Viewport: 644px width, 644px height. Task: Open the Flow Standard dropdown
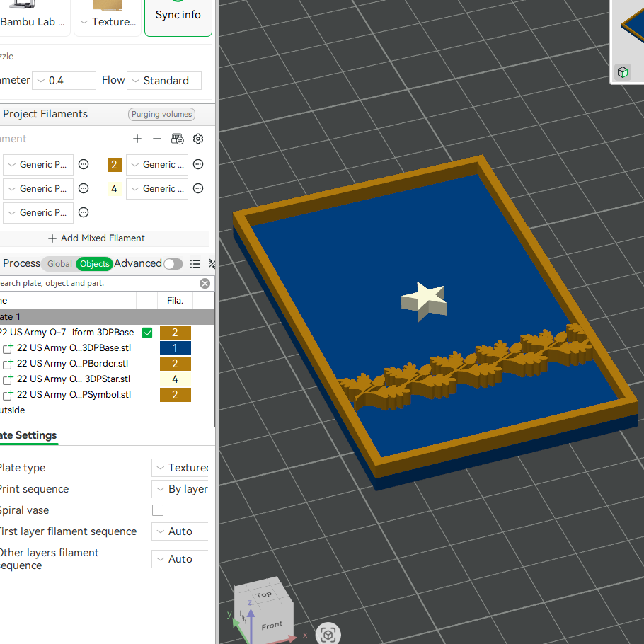(164, 81)
